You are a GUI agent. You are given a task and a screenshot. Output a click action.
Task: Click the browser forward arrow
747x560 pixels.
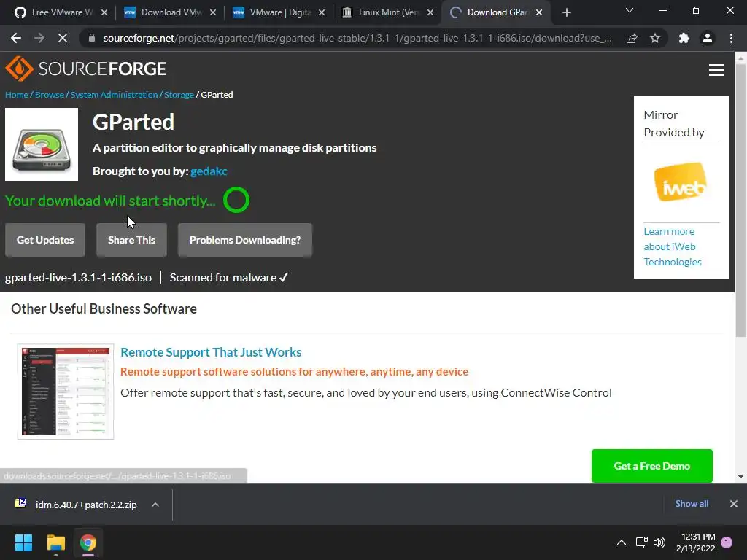[39, 38]
